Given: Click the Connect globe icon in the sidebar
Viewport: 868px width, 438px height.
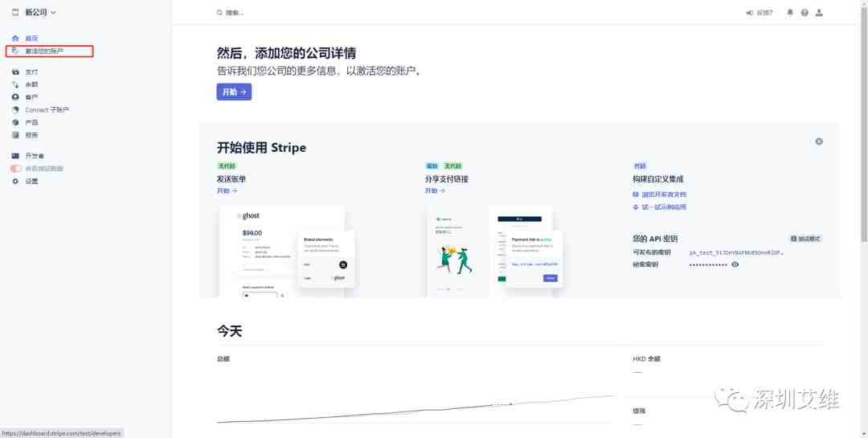Looking at the screenshot, I should 15,109.
